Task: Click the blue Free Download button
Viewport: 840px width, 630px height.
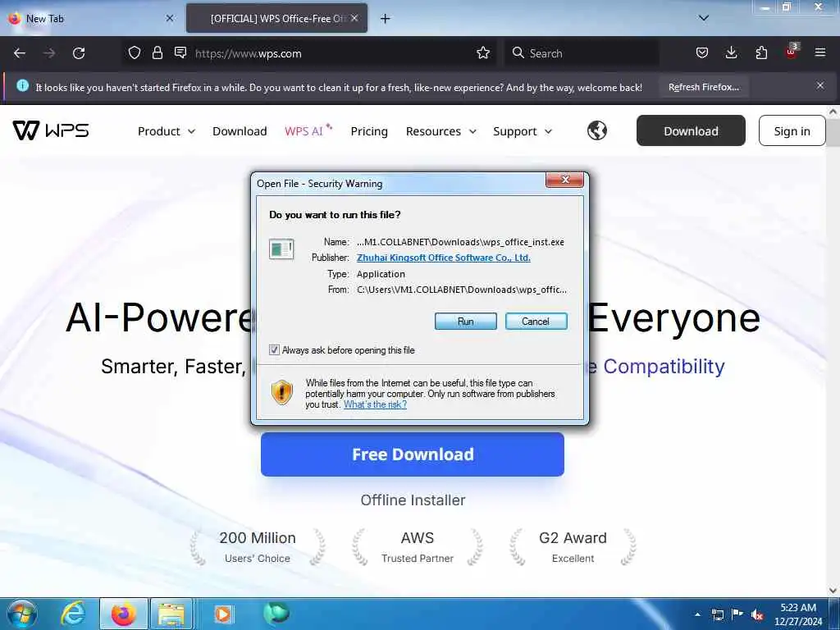Action: click(x=413, y=454)
